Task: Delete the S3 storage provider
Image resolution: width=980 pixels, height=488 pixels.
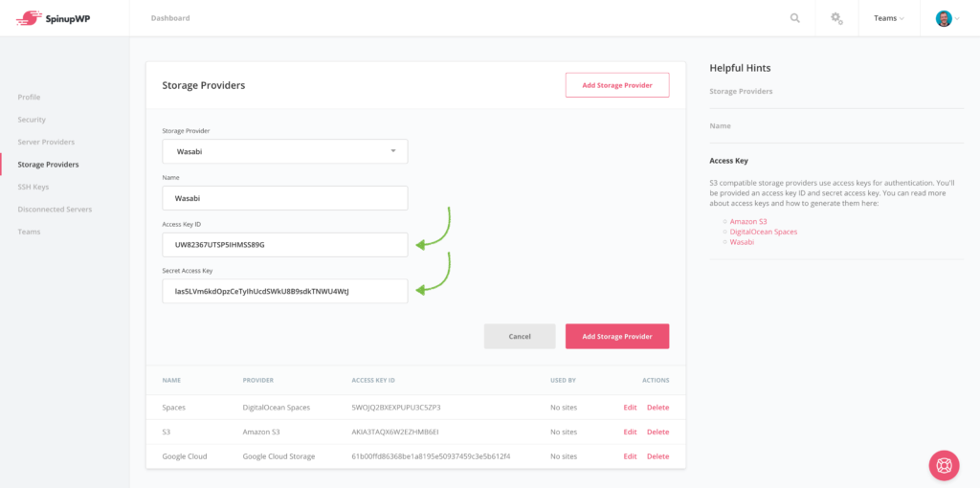Action: tap(657, 432)
